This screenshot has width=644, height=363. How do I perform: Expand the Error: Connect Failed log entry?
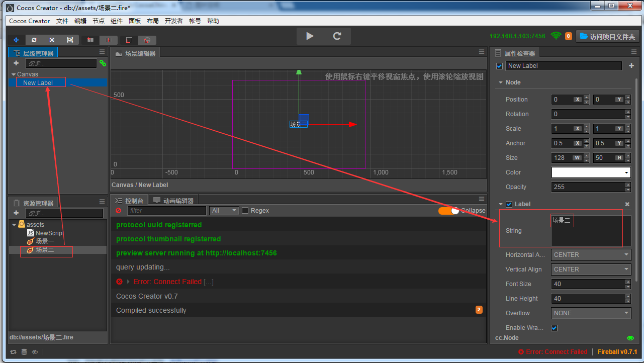[x=128, y=282]
